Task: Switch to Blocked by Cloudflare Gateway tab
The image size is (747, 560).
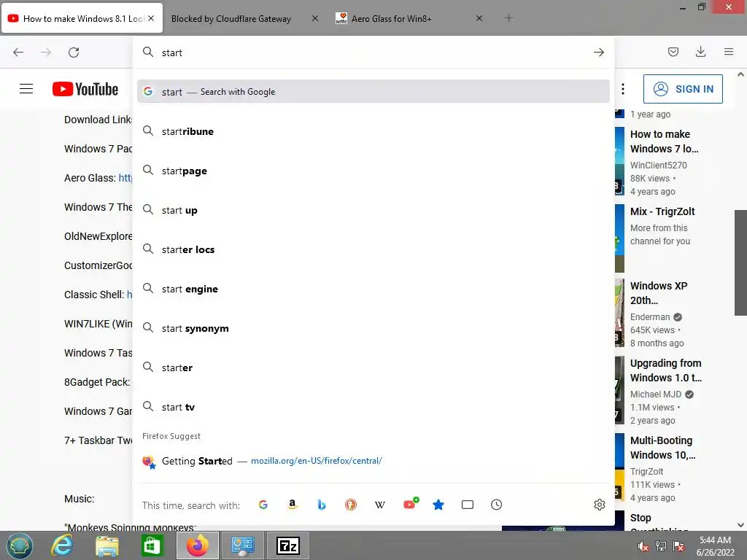Action: pyautogui.click(x=231, y=18)
